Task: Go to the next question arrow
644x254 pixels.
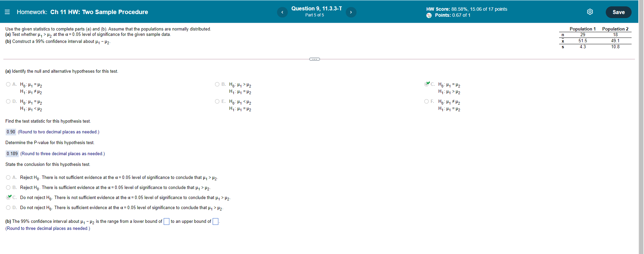Action: pyautogui.click(x=351, y=12)
